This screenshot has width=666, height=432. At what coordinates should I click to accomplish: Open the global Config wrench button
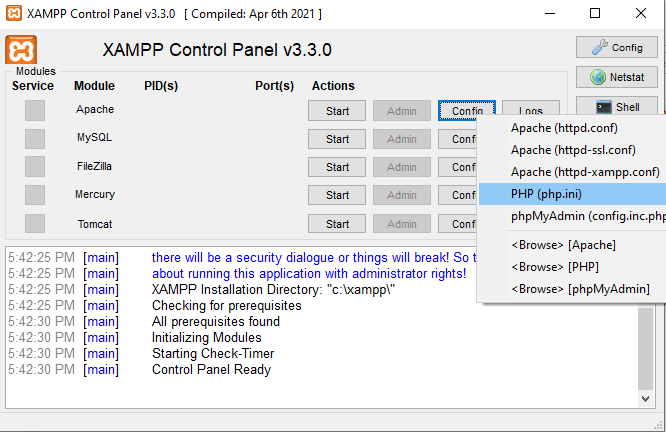(617, 47)
